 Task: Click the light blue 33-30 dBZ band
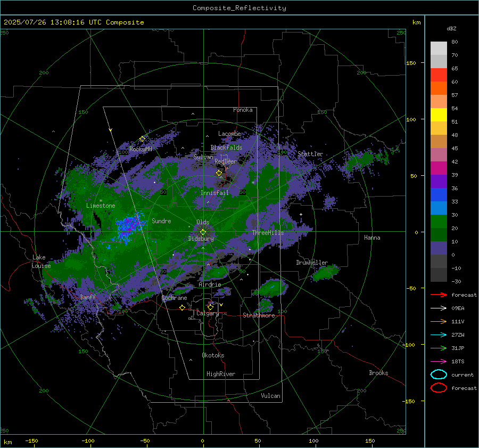pyautogui.click(x=439, y=208)
